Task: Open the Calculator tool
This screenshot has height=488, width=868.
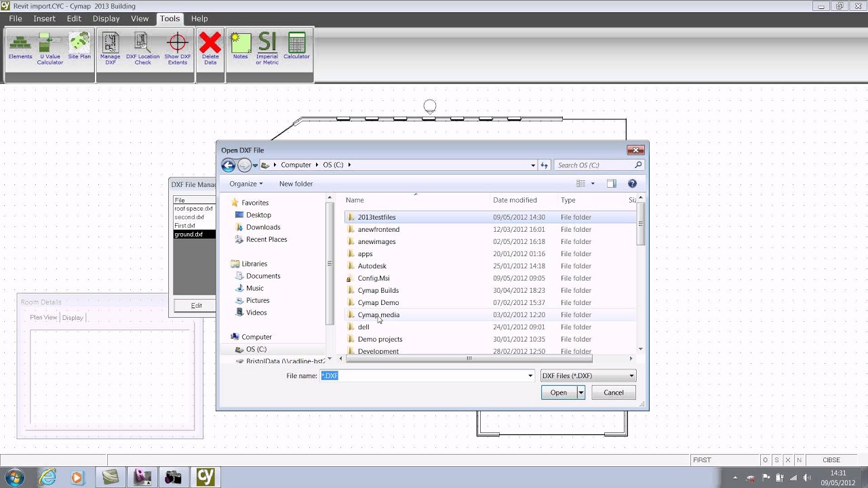Action: click(x=296, y=46)
